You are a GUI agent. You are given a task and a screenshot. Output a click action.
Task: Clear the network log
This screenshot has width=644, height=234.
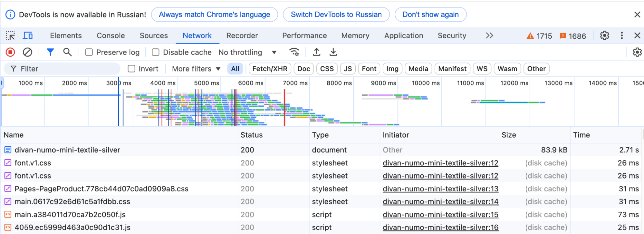point(28,52)
